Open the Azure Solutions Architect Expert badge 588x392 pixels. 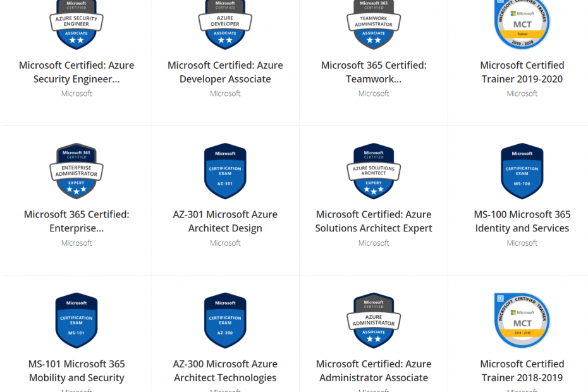pyautogui.click(x=374, y=171)
